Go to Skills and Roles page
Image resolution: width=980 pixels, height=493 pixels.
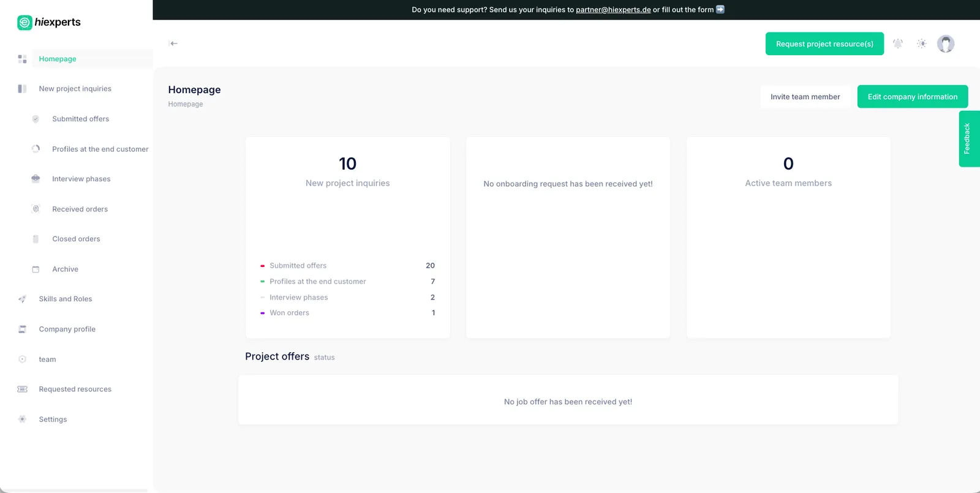coord(66,299)
